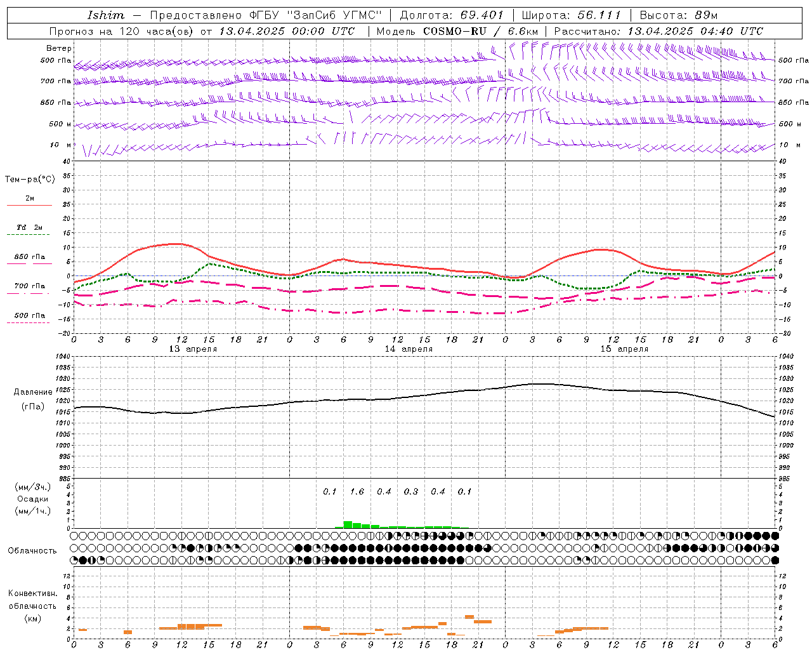Click the date label 13 апреля
Screen dimensions: 812x650
(x=193, y=349)
